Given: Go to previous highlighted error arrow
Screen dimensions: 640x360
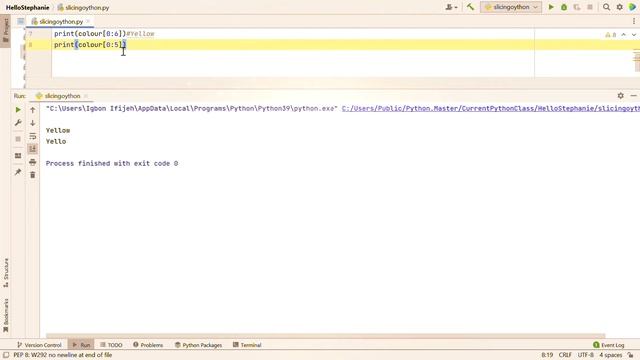Looking at the screenshot, I should click(624, 35).
